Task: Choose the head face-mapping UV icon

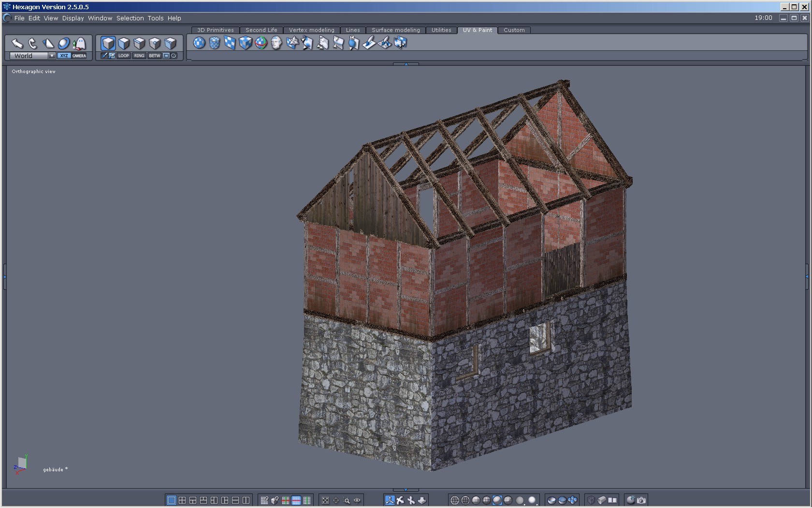Action: [x=276, y=43]
